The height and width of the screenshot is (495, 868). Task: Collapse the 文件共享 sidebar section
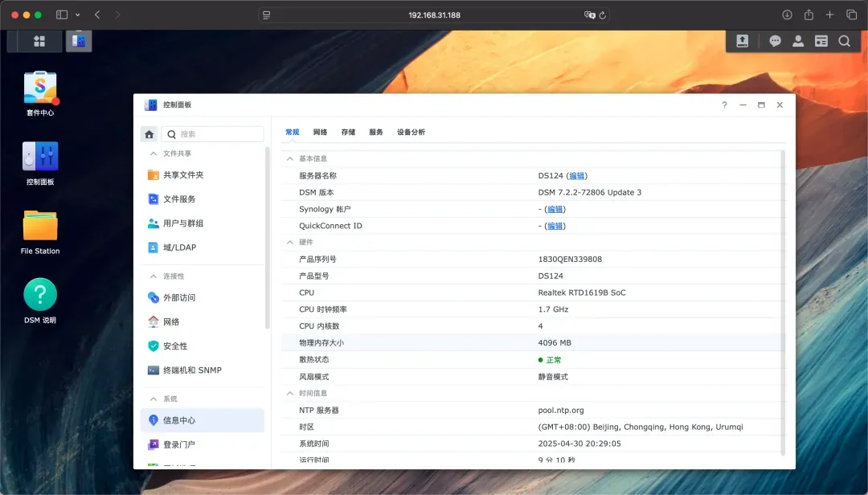(x=154, y=154)
